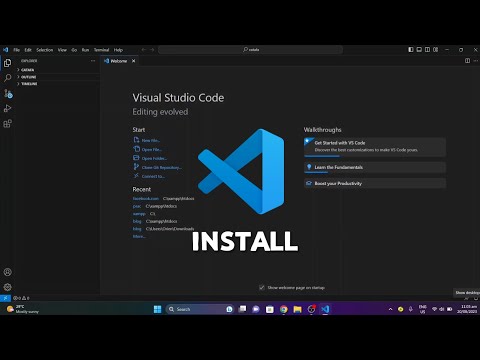The width and height of the screenshot is (480, 360).
Task: Open Google Chrome from the taskbar
Action: click(284, 309)
